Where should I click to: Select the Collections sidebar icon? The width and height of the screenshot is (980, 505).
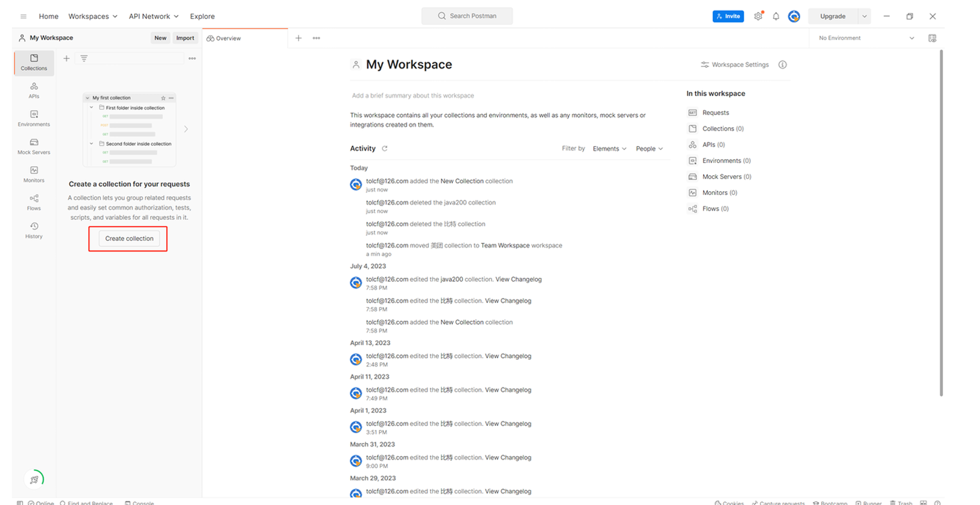pyautogui.click(x=34, y=62)
